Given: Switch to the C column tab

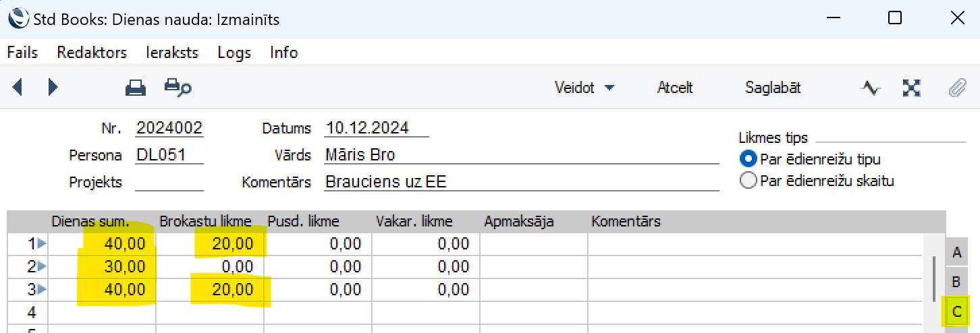Looking at the screenshot, I should click(x=956, y=313).
